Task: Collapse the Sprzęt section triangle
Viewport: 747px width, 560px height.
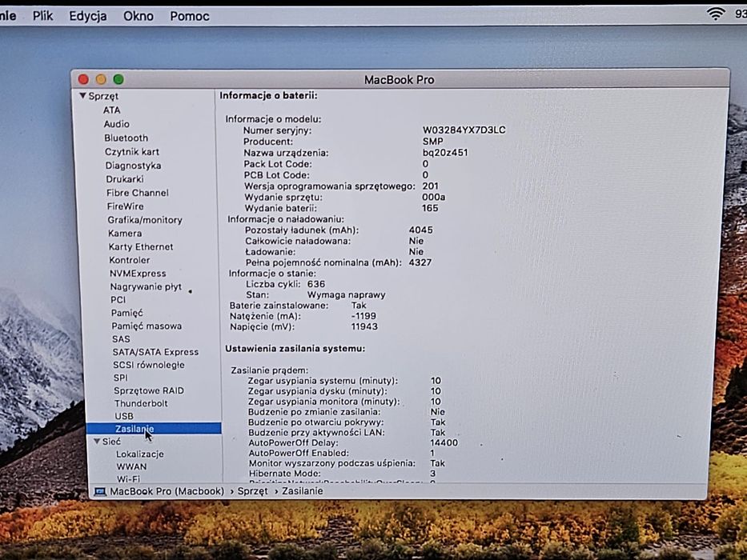Action: [82, 96]
